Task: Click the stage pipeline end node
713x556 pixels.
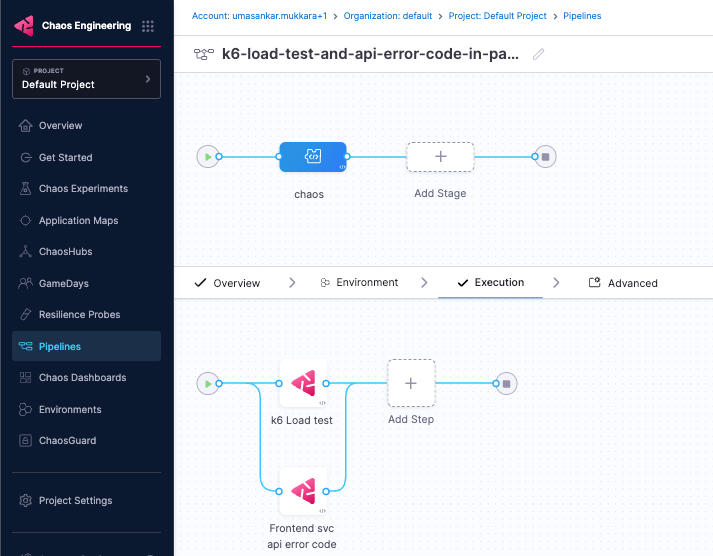Action: (x=545, y=157)
